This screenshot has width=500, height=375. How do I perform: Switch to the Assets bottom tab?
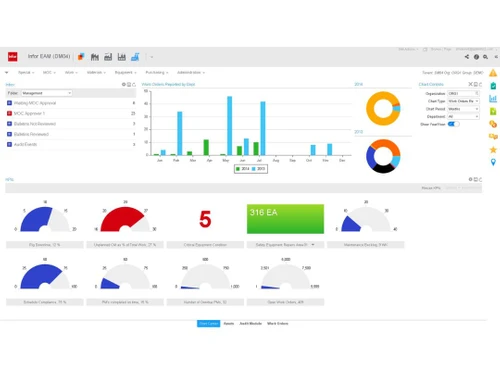229,323
